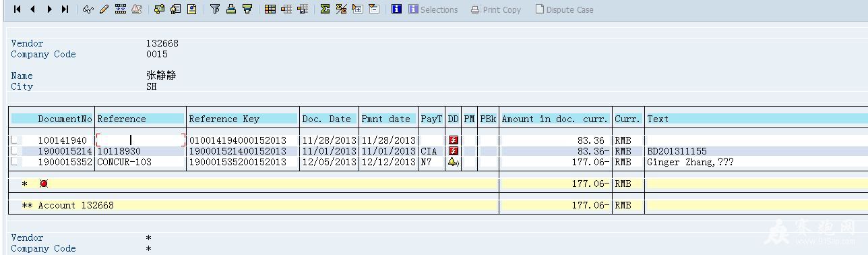Click the red status icon in row 1900015214
This screenshot has height=255, width=868.
point(454,151)
